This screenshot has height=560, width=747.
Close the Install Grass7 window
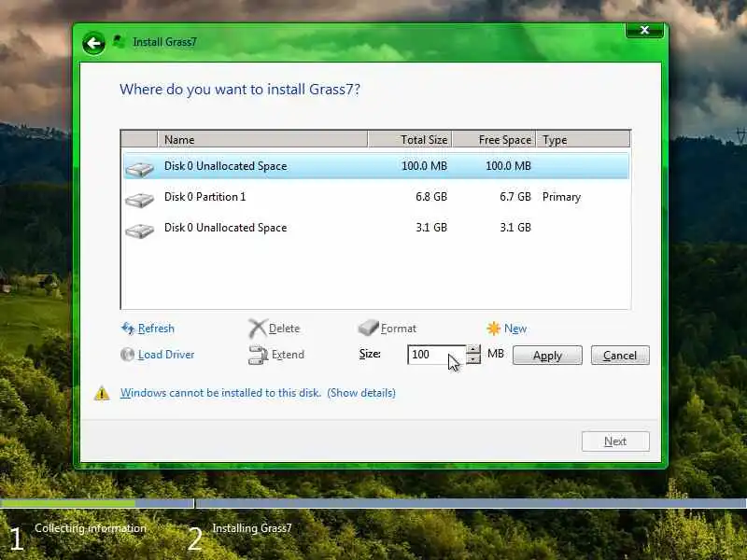pos(644,30)
